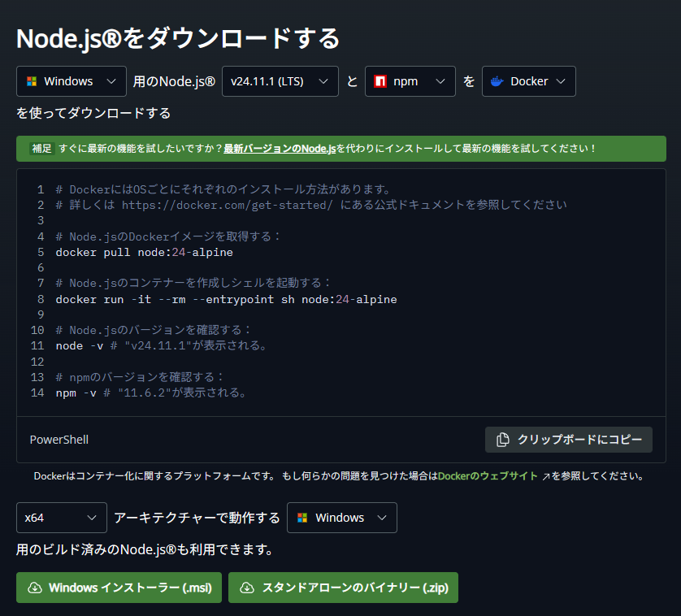Click the Windows logo in top dropdown

(x=32, y=81)
